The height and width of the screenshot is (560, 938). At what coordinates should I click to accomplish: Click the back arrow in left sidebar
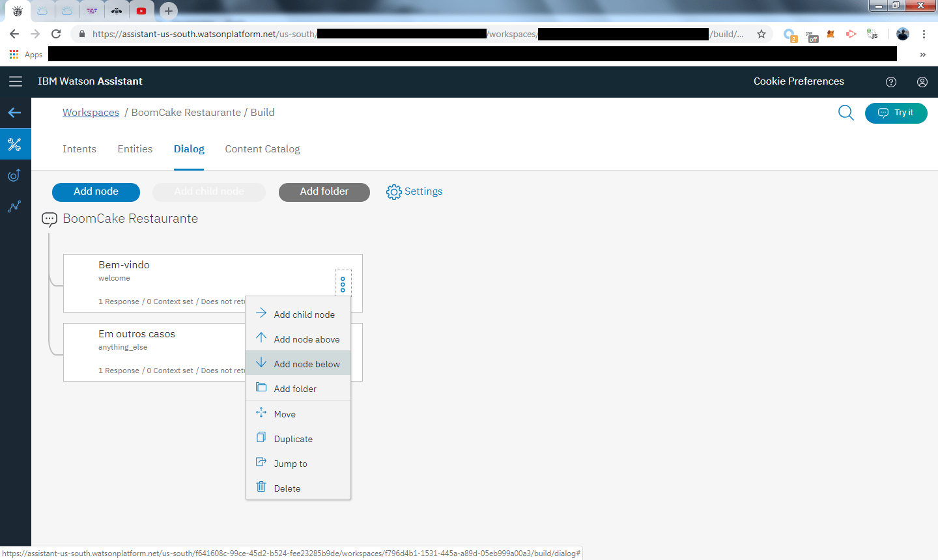[x=15, y=113]
